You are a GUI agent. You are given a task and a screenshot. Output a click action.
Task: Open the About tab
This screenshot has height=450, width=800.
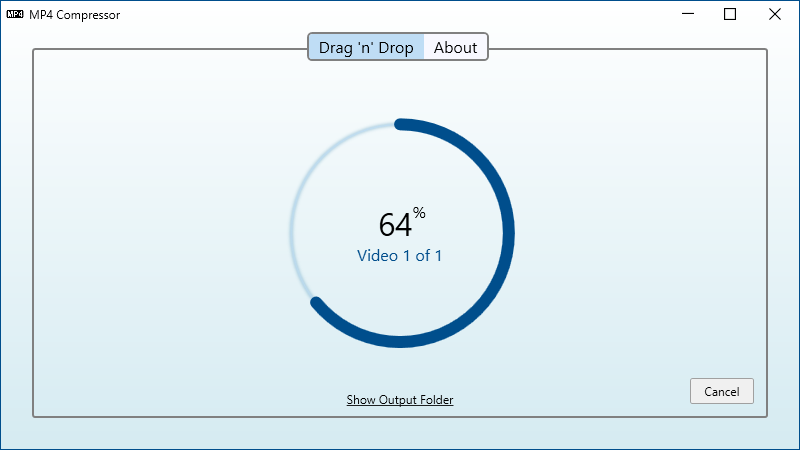(x=456, y=47)
